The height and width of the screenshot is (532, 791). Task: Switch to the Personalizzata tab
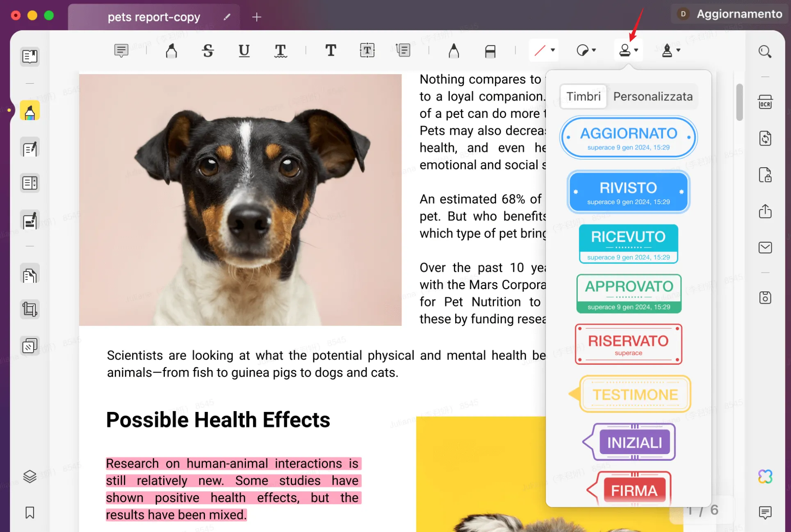[653, 97]
